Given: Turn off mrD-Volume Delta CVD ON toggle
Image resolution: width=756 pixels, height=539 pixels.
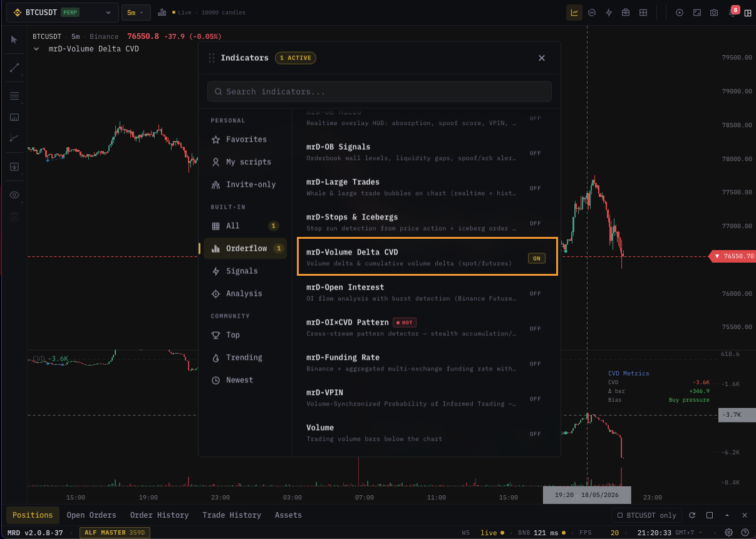Looking at the screenshot, I should [x=537, y=258].
